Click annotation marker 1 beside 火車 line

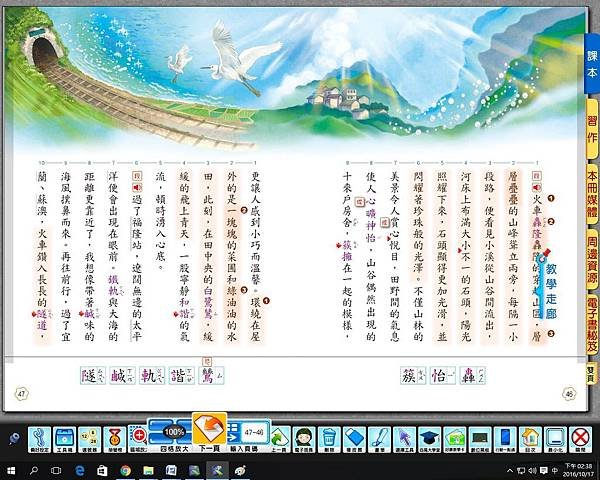[551, 198]
